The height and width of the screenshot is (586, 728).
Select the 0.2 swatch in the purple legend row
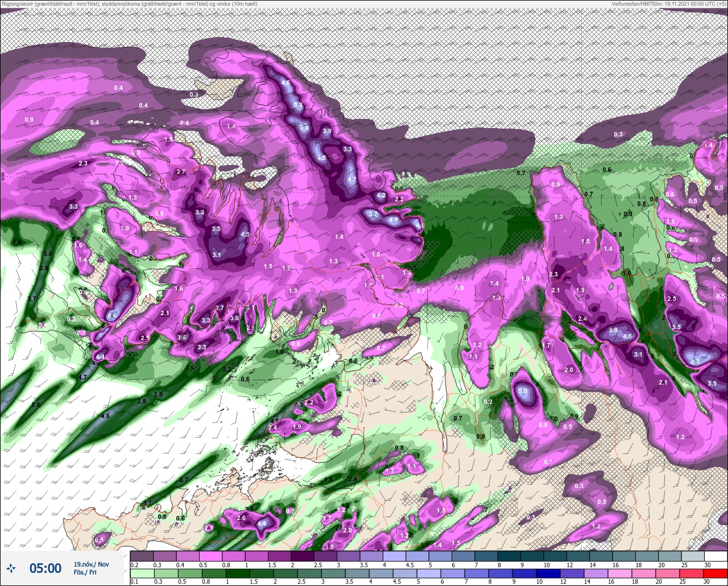pos(142,556)
